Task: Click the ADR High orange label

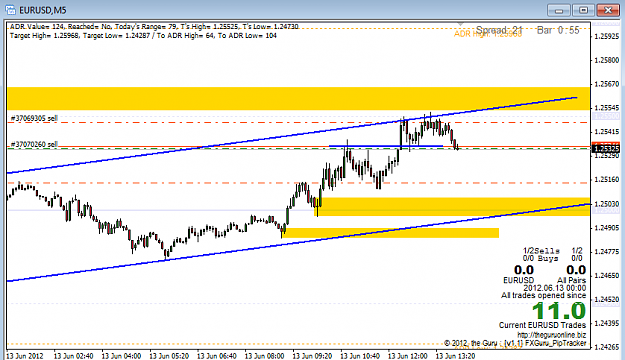Action: pos(488,34)
